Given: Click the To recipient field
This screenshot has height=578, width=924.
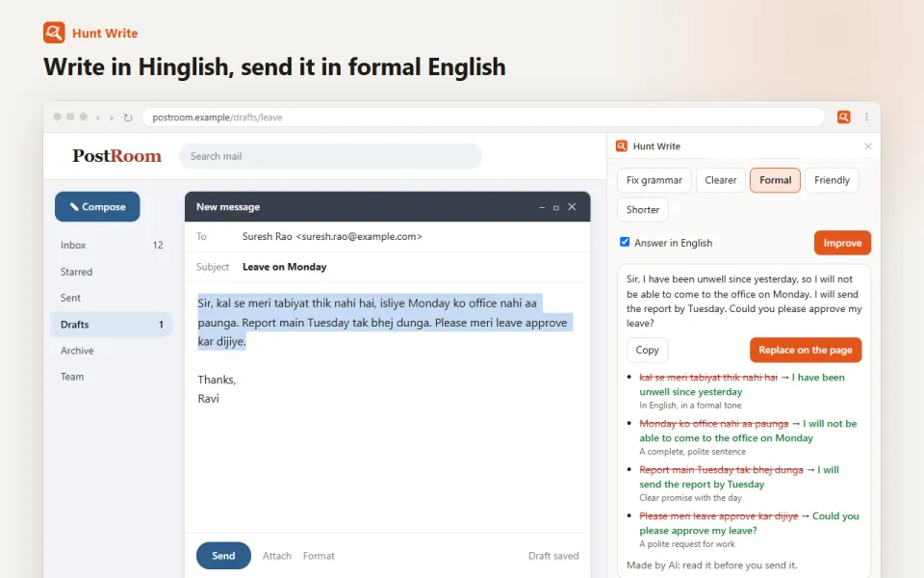Looking at the screenshot, I should (387, 237).
